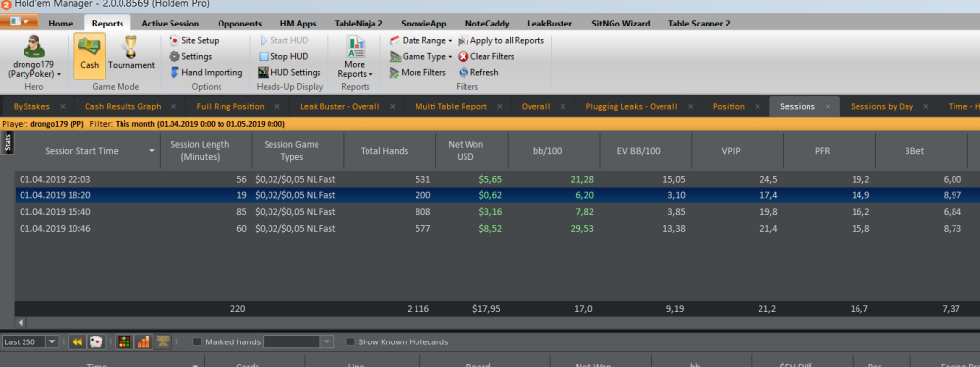Click the horizontal scrollbar left arrow
The width and height of the screenshot is (980, 367).
click(20, 323)
